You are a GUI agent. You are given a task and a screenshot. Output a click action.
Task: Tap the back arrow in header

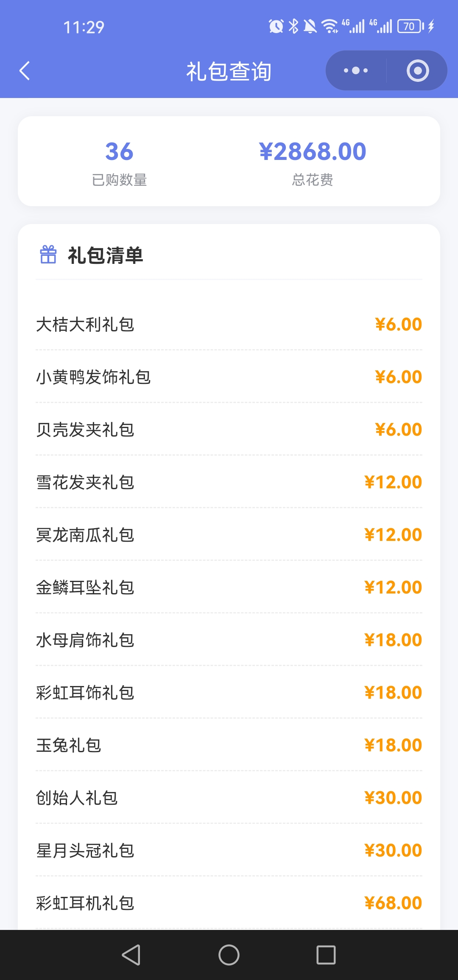pos(25,71)
